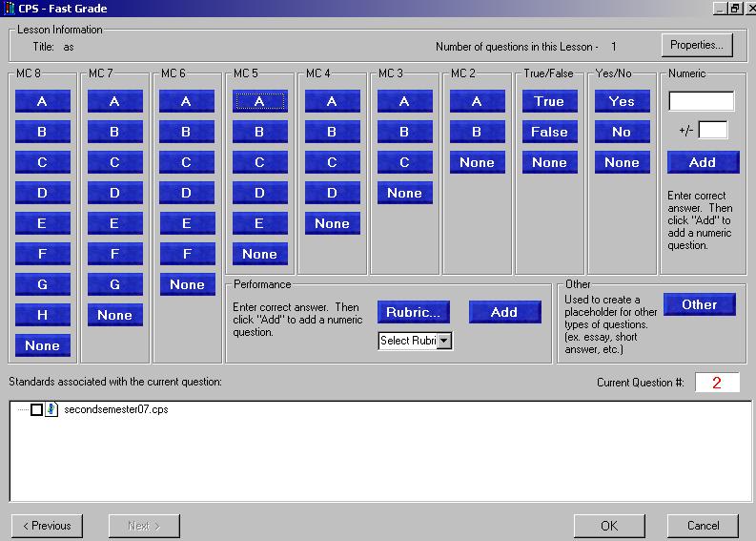Select None in True/False column
756x541 pixels.
click(550, 162)
